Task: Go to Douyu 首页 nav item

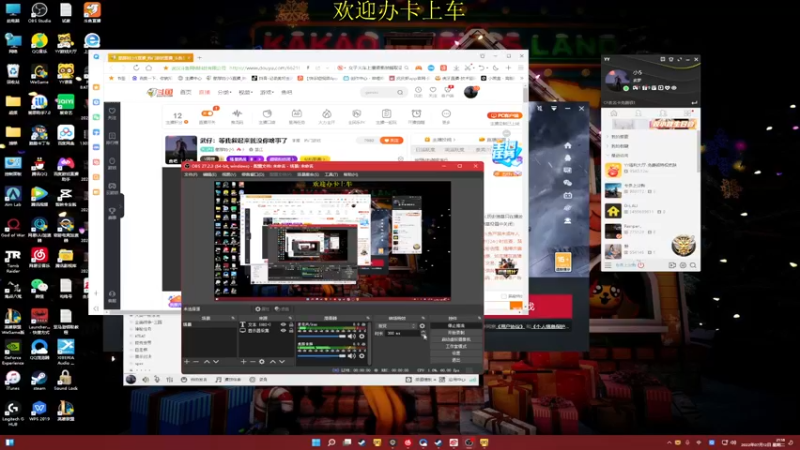Action: click(186, 92)
